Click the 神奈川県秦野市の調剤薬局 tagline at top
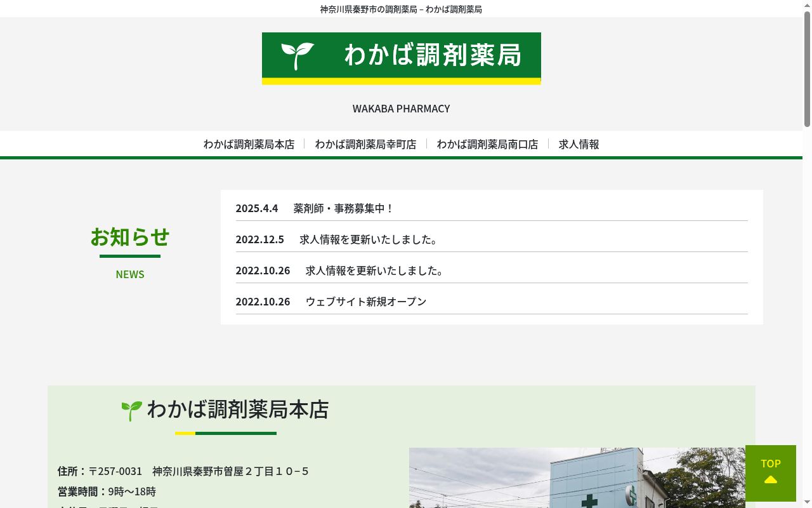 pos(401,9)
